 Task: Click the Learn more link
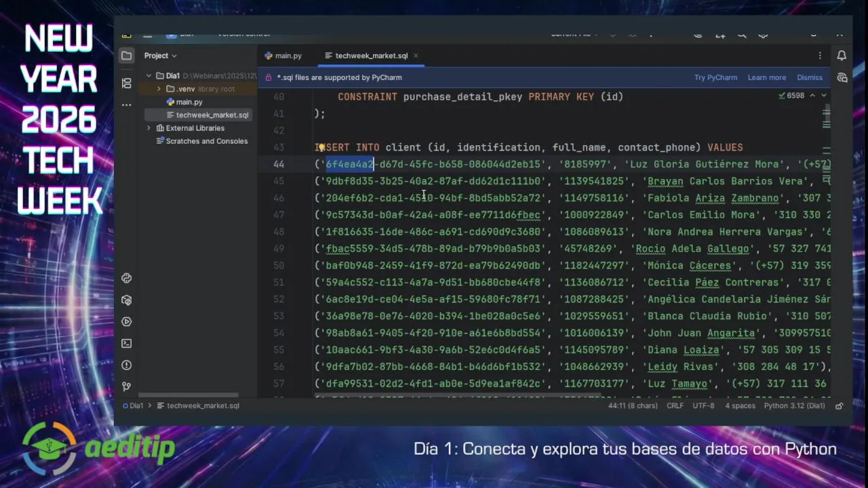(767, 77)
